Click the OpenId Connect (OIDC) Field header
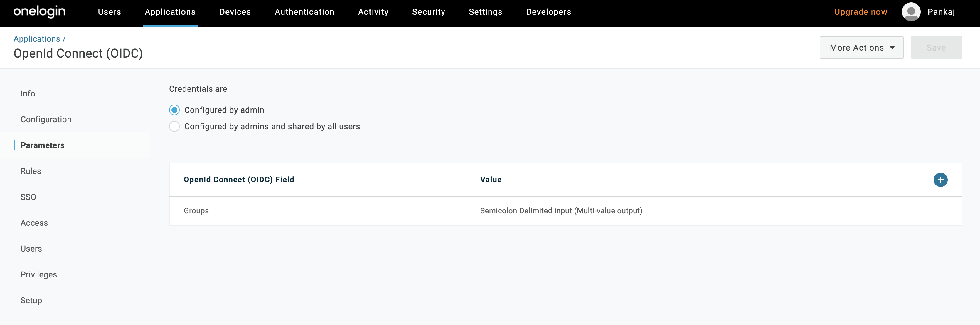The image size is (980, 325). [239, 180]
